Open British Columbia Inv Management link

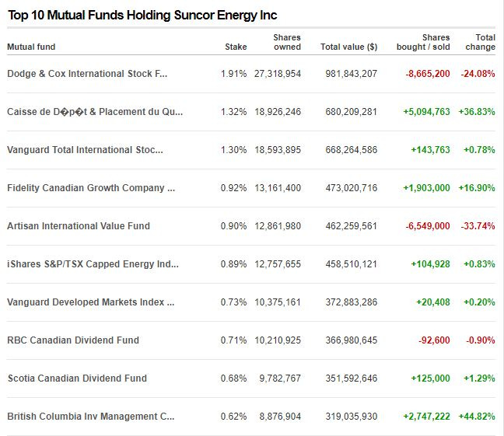coord(91,417)
